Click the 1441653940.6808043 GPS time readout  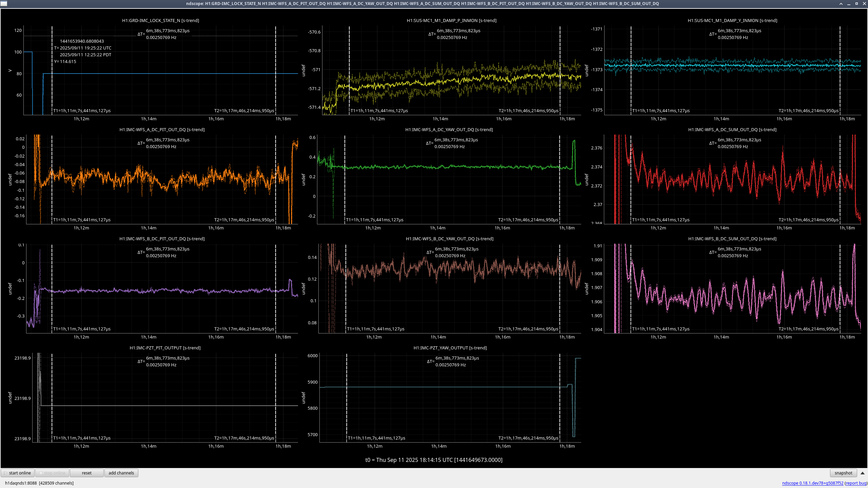(82, 41)
